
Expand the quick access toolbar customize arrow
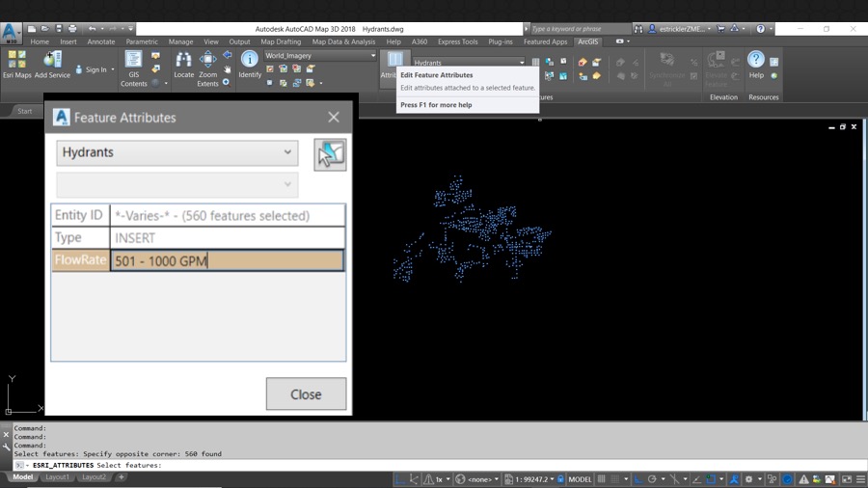click(130, 29)
